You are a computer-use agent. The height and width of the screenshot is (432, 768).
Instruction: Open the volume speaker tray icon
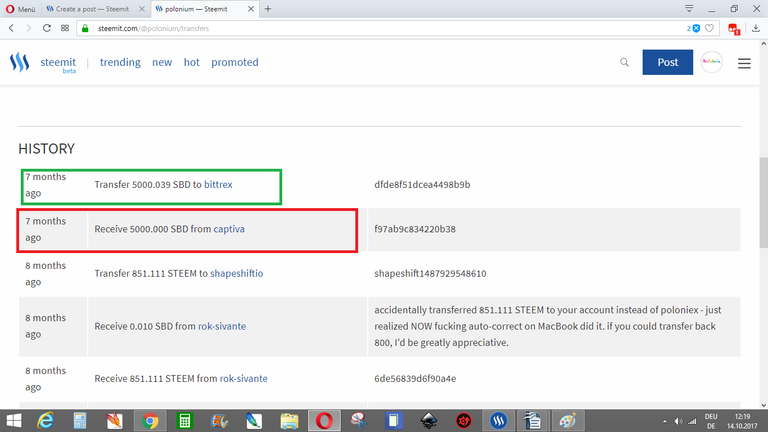(x=678, y=421)
